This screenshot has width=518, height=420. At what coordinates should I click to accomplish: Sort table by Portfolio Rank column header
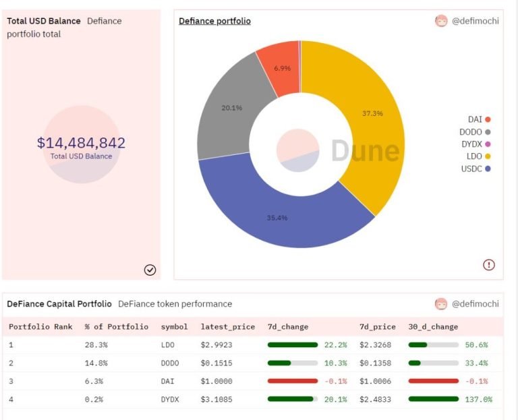coord(40,326)
